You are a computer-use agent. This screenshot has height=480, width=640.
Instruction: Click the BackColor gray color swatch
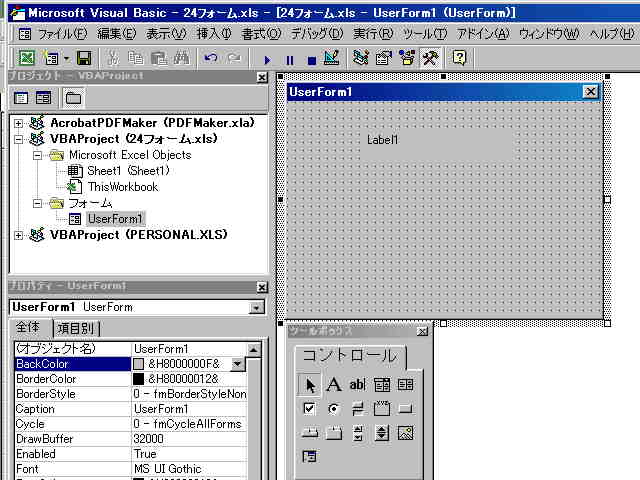tap(138, 364)
